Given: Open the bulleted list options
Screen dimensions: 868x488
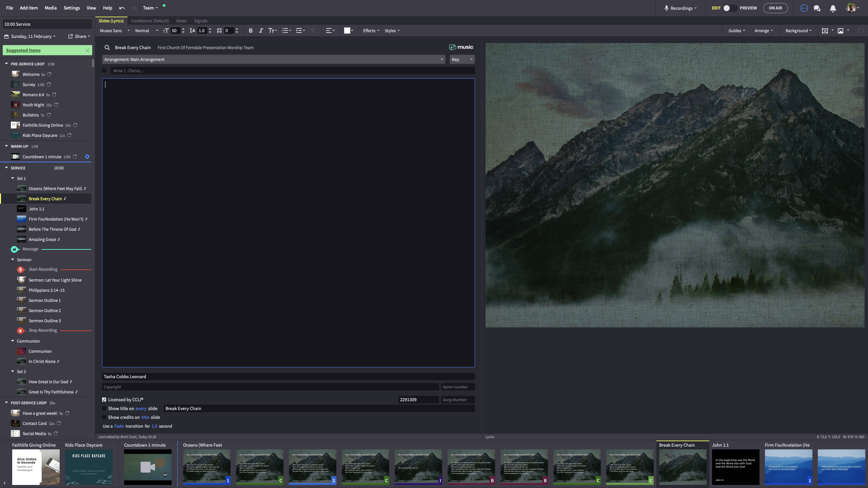Looking at the screenshot, I should (287, 30).
